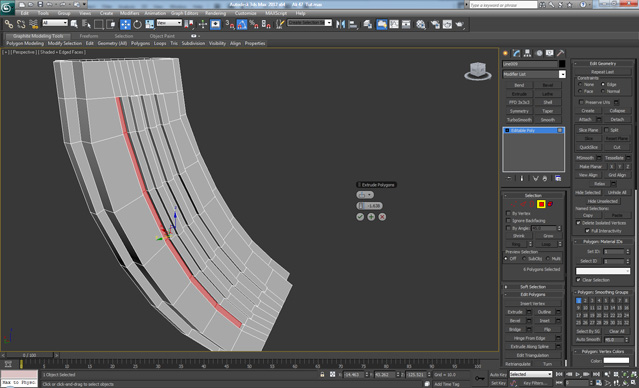Open the Customize menu

tap(245, 13)
